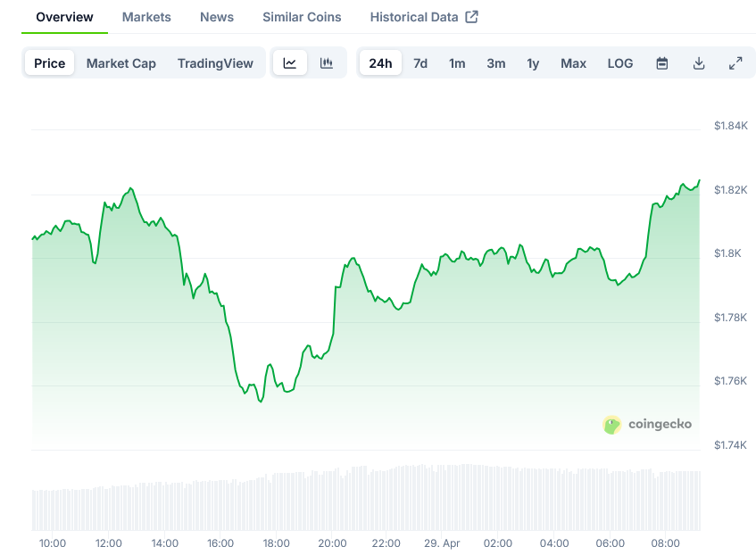
Task: Open the Similar Coins section
Action: [301, 16]
